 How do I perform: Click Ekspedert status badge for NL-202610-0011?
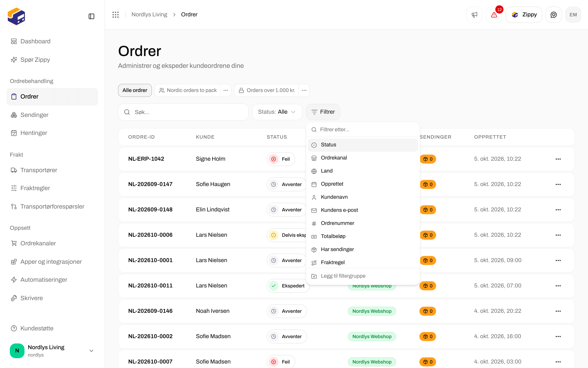pos(288,286)
